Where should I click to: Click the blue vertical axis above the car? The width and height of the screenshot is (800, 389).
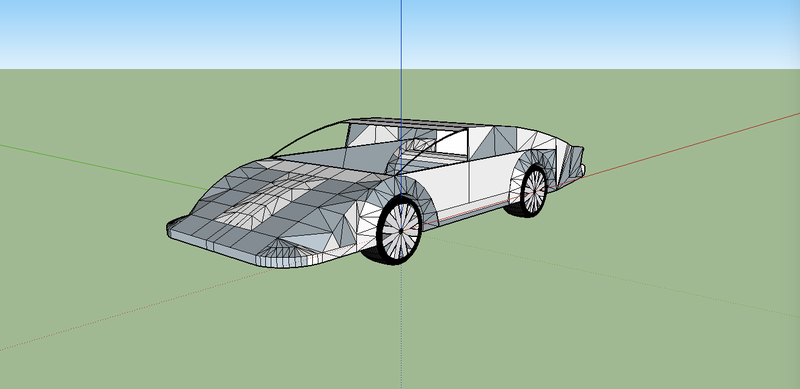click(401, 59)
